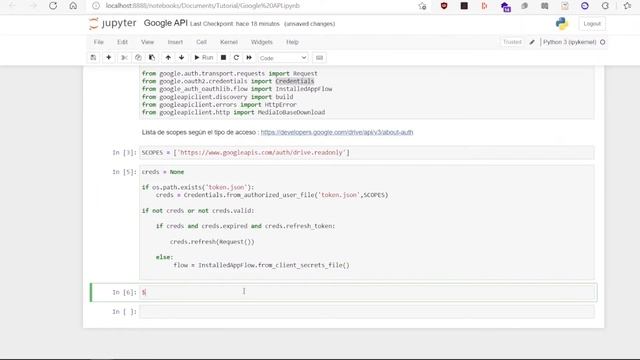
Task: Move the selected cell down
Action: 182,58
